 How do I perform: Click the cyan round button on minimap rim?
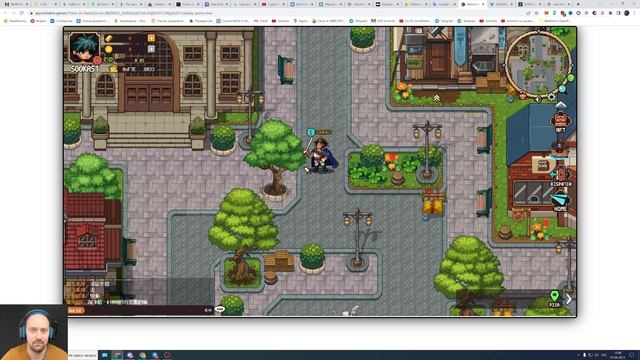pyautogui.click(x=562, y=89)
